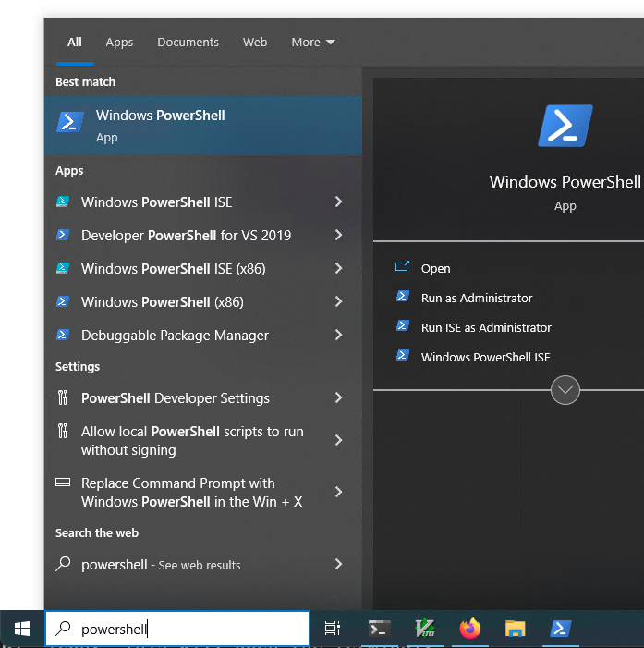Click the powershell search input field
This screenshot has height=648, width=644.
(177, 629)
